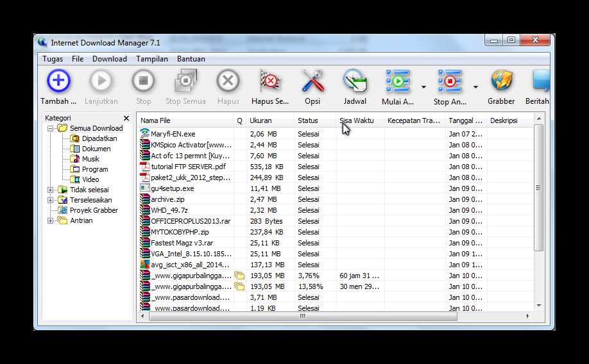The width and height of the screenshot is (589, 364).
Task: Click the gu4setup.exe file icon
Action: 144,188
